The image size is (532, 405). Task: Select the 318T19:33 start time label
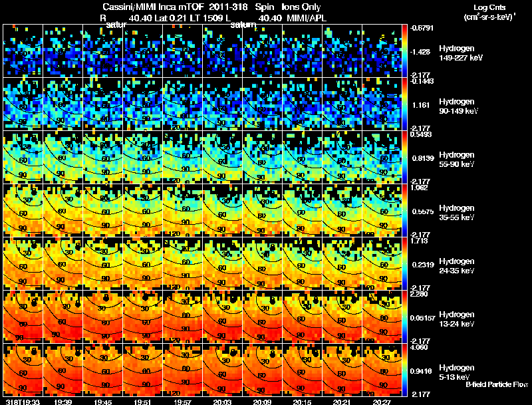tap(21, 401)
